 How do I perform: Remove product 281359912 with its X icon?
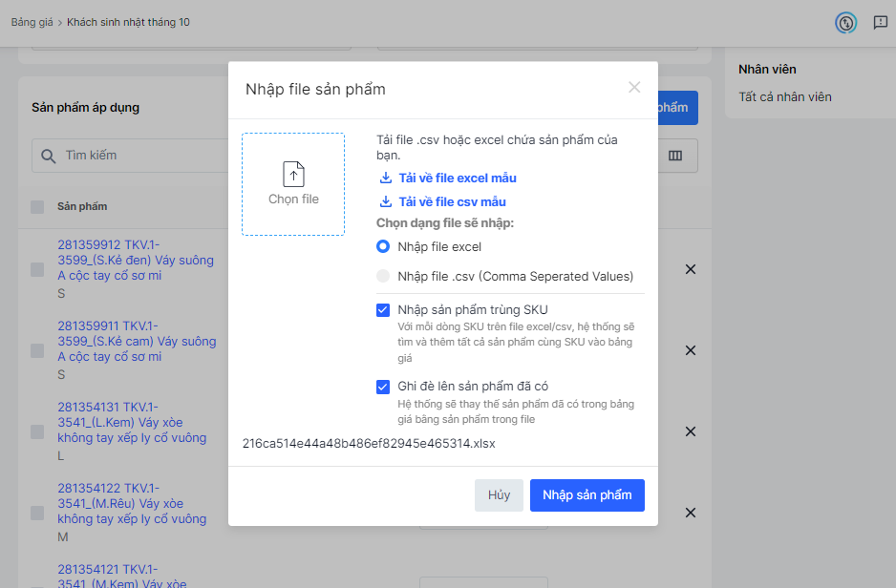[691, 269]
